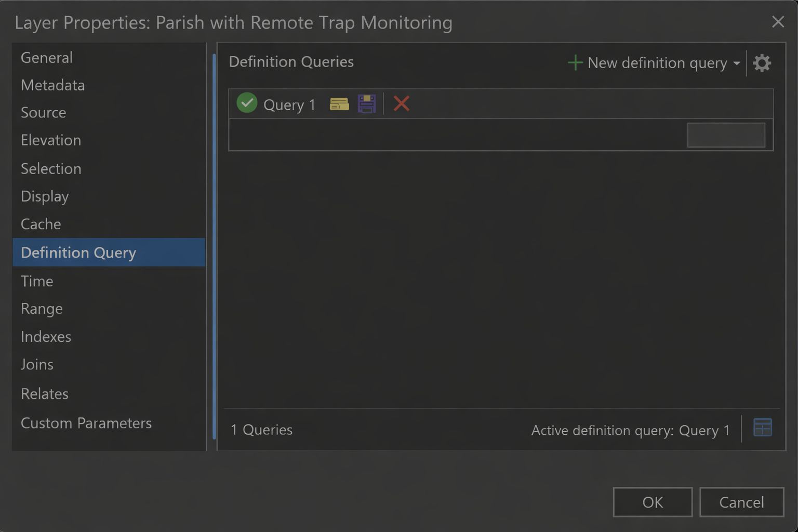Click the yellow load query icon
The image size is (798, 532).
[339, 104]
